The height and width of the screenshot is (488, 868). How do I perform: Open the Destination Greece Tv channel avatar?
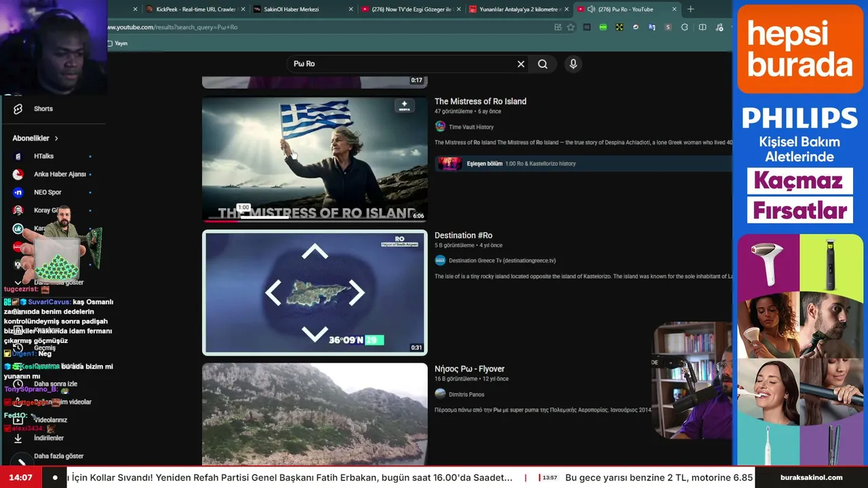pyautogui.click(x=440, y=260)
